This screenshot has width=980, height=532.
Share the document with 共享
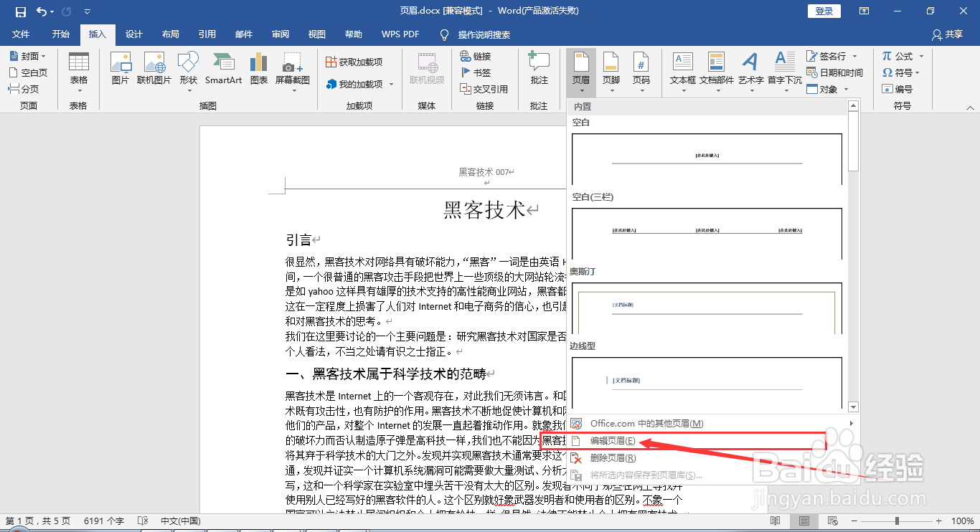pos(947,34)
